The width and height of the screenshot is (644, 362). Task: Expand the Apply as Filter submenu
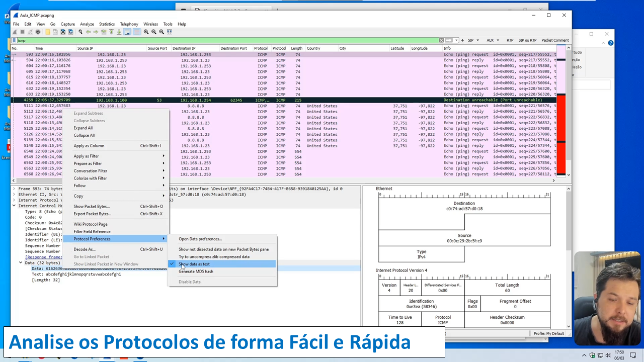tap(115, 156)
